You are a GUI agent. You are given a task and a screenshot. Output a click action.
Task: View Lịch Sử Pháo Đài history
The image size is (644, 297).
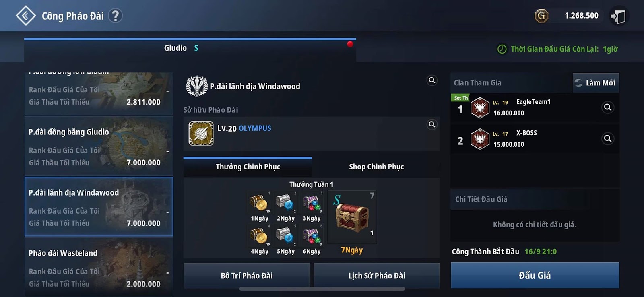point(377,276)
